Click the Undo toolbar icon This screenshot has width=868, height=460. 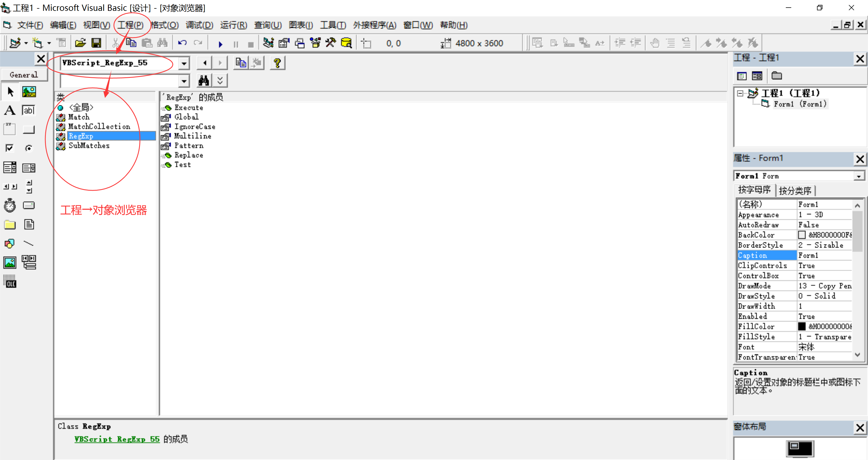182,43
